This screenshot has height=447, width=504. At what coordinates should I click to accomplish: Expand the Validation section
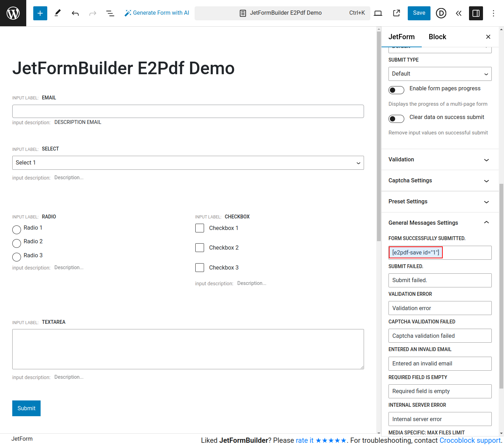click(x=440, y=160)
